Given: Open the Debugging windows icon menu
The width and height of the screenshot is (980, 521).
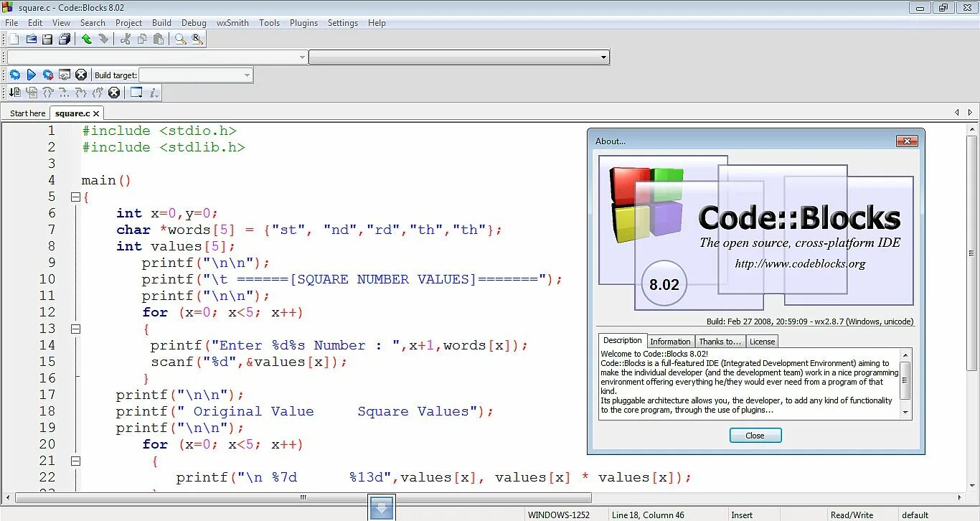Looking at the screenshot, I should (x=136, y=93).
